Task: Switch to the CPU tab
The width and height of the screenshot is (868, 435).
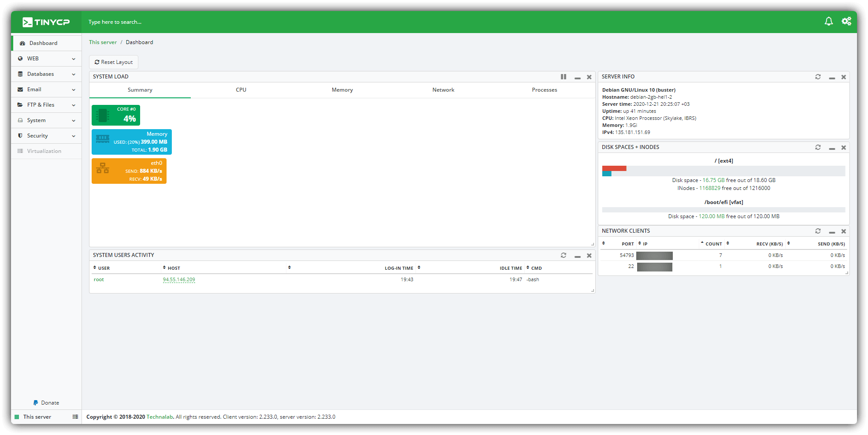Action: point(241,90)
